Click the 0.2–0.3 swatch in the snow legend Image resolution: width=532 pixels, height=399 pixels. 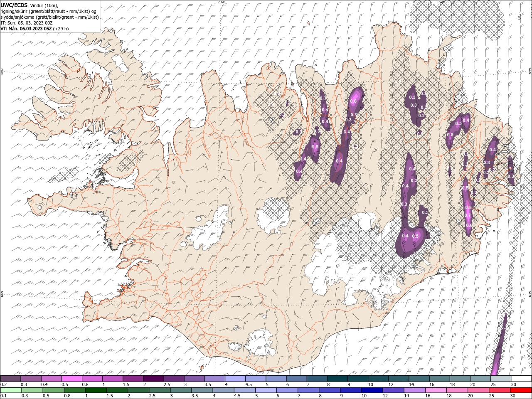click(11, 379)
